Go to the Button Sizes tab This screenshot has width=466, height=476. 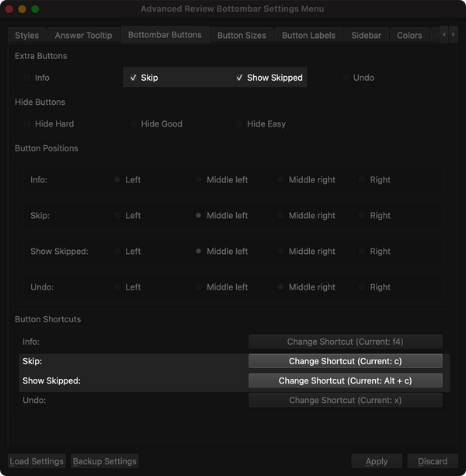pyautogui.click(x=242, y=35)
